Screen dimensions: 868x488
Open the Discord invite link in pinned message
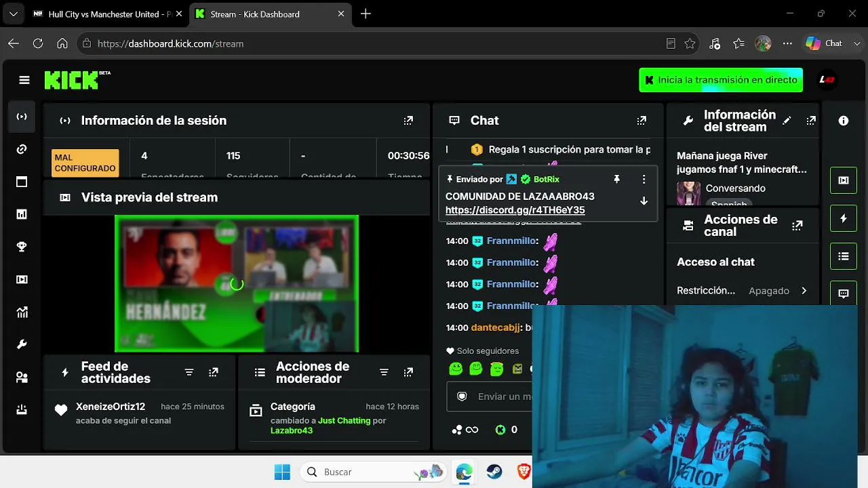515,210
